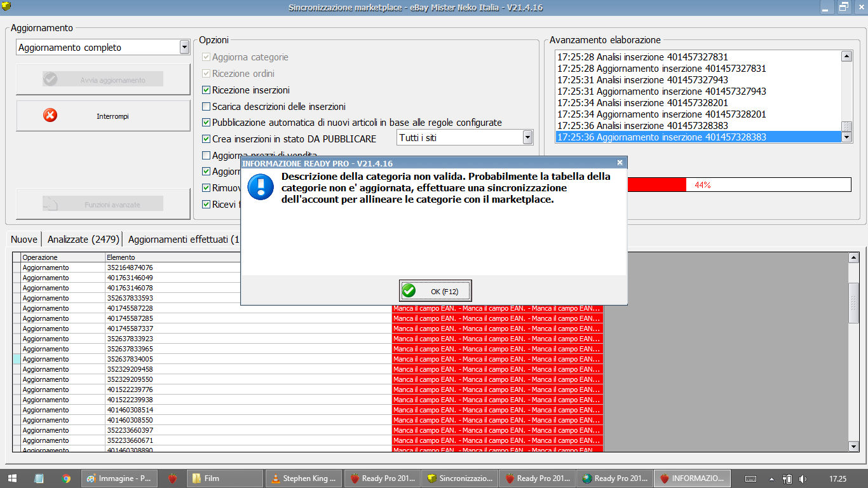Image resolution: width=868 pixels, height=488 pixels.
Task: Click the red EAN error cell for 352233660397
Action: [x=498, y=430]
